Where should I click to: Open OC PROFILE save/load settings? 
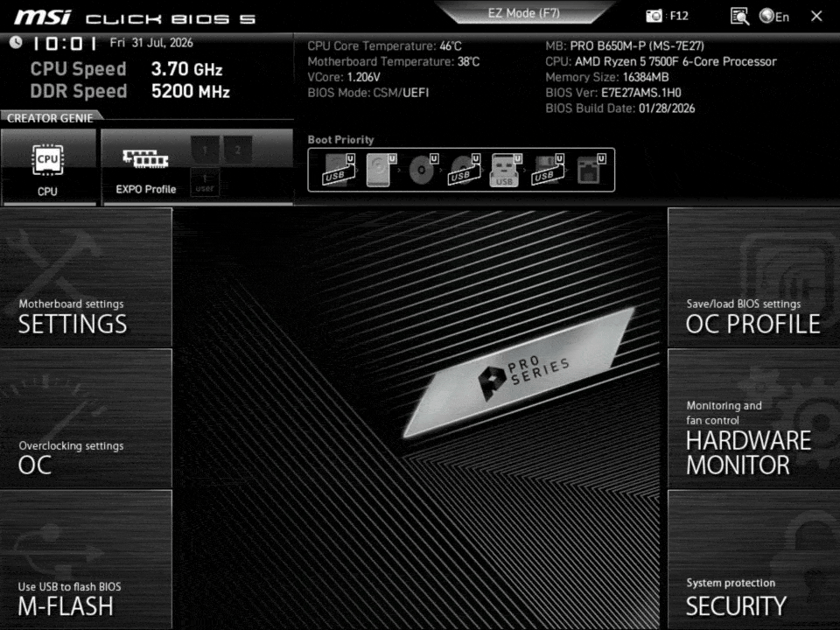[x=753, y=277]
